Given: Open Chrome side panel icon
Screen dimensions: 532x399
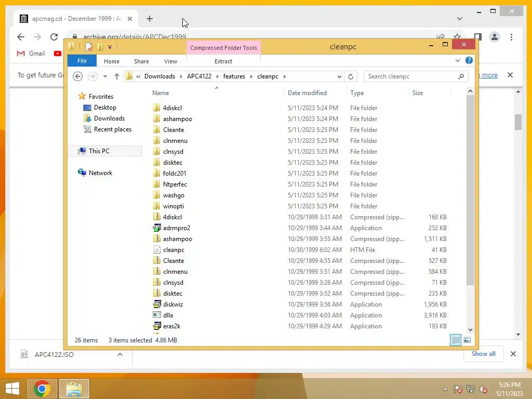Looking at the screenshot, I should coord(478,37).
